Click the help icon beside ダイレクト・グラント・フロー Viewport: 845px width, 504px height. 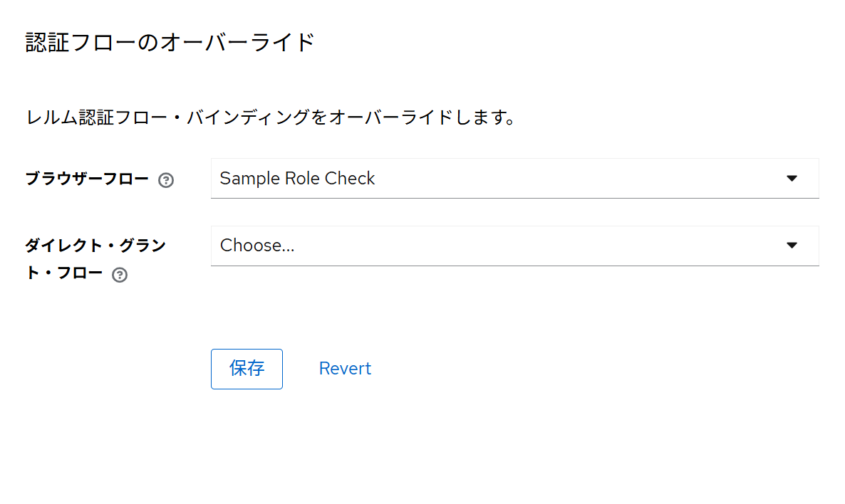point(120,275)
